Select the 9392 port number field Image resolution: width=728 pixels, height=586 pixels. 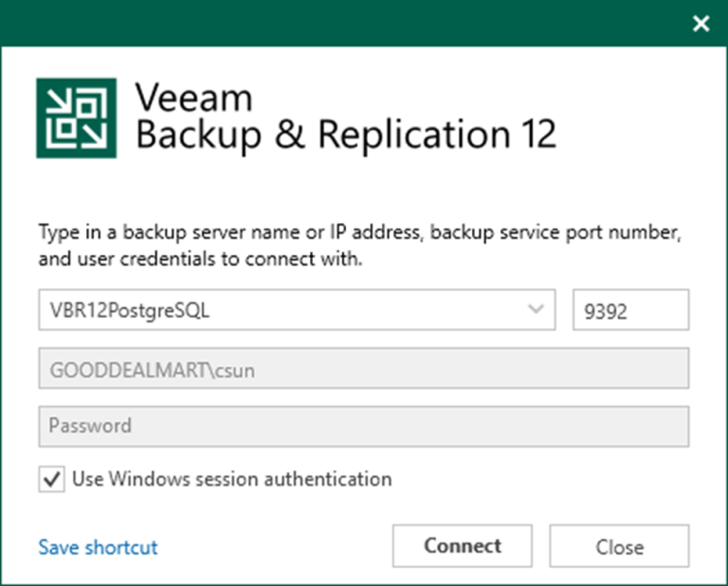click(x=630, y=310)
